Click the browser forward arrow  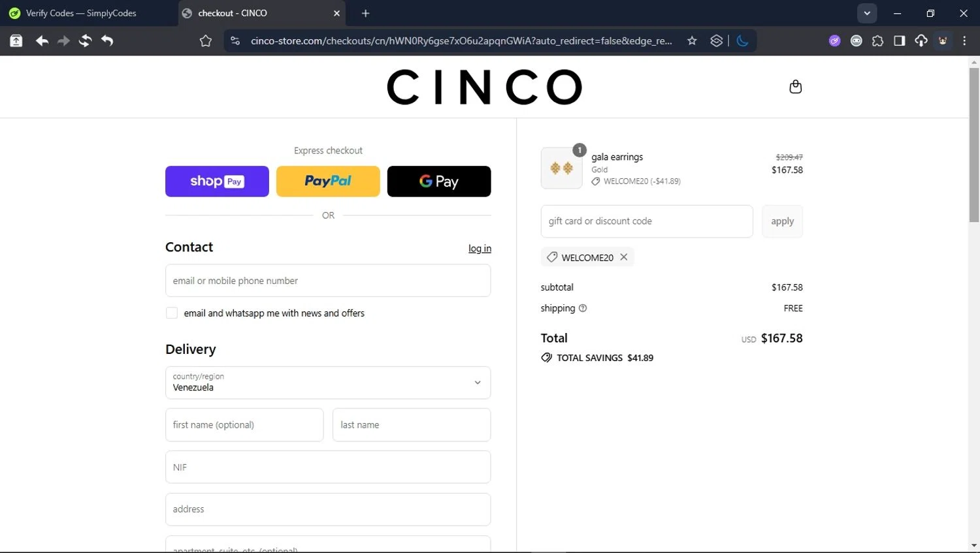63,41
